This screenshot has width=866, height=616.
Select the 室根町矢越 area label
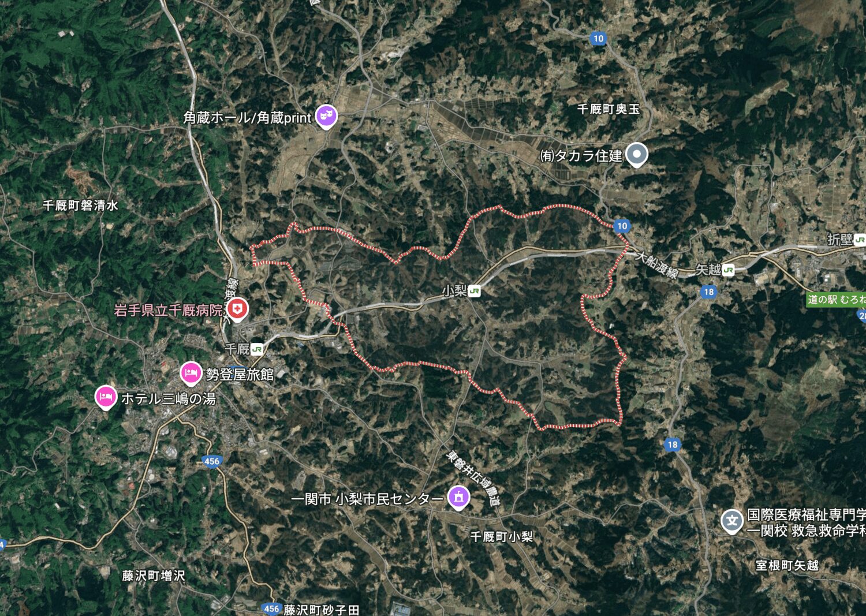pyautogui.click(x=787, y=565)
